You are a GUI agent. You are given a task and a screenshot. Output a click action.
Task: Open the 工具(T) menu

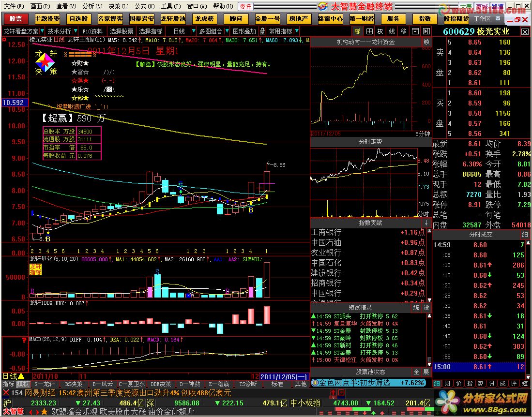coord(171,6)
